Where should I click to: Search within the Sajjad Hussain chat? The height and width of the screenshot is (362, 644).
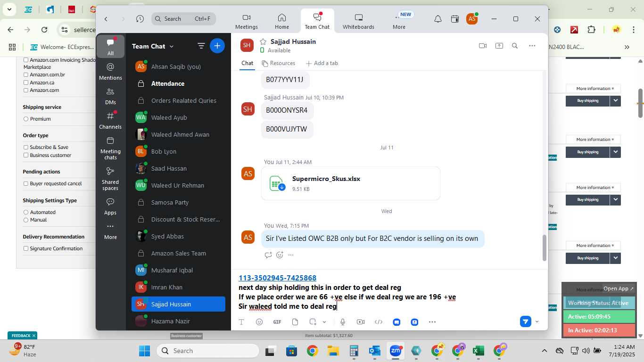click(x=515, y=46)
